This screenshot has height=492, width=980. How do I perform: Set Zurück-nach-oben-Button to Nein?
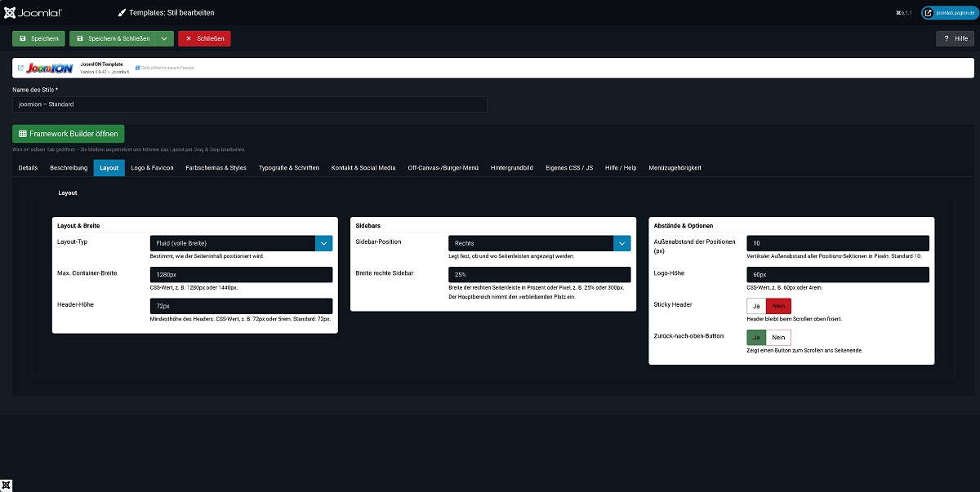(x=778, y=337)
